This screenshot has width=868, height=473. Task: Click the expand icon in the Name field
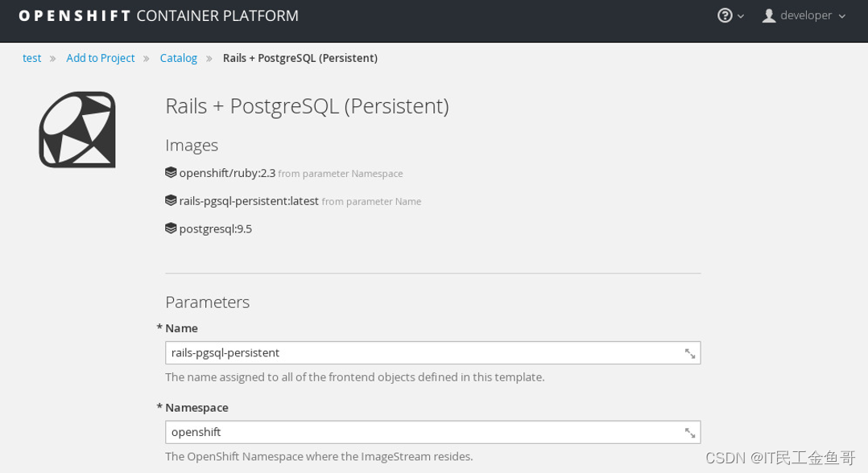[690, 353]
